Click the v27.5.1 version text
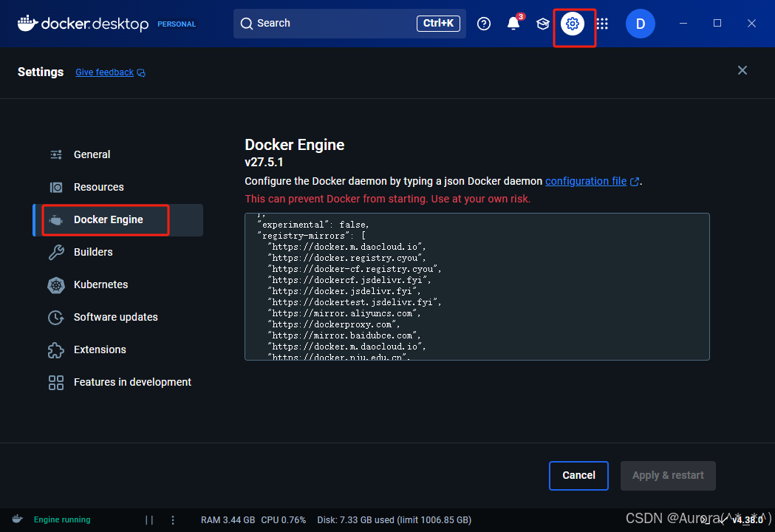 point(264,162)
